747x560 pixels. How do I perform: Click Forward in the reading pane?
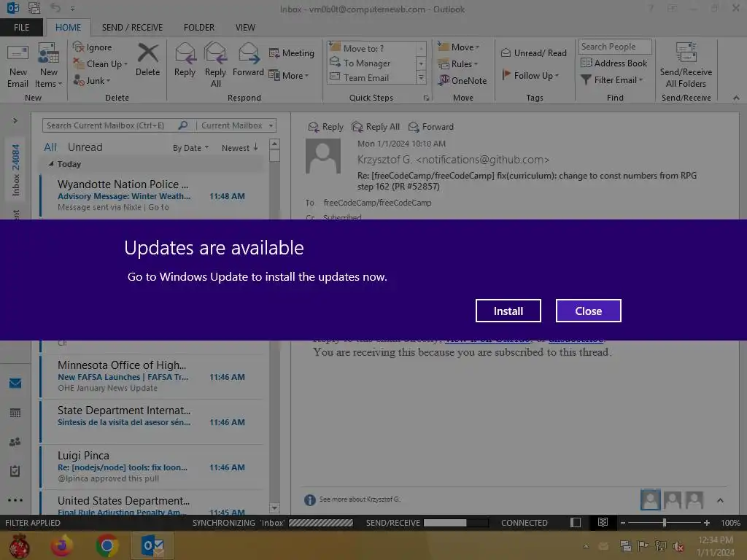point(430,127)
